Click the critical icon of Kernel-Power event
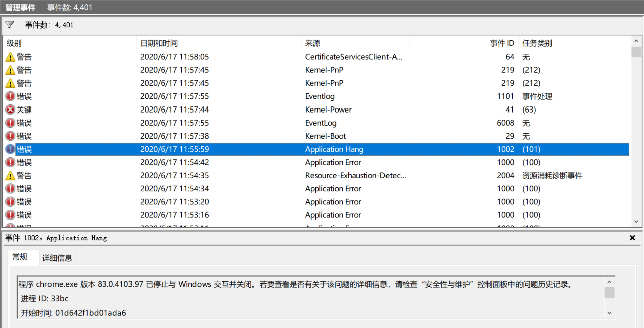The image size is (644, 328). (x=10, y=110)
